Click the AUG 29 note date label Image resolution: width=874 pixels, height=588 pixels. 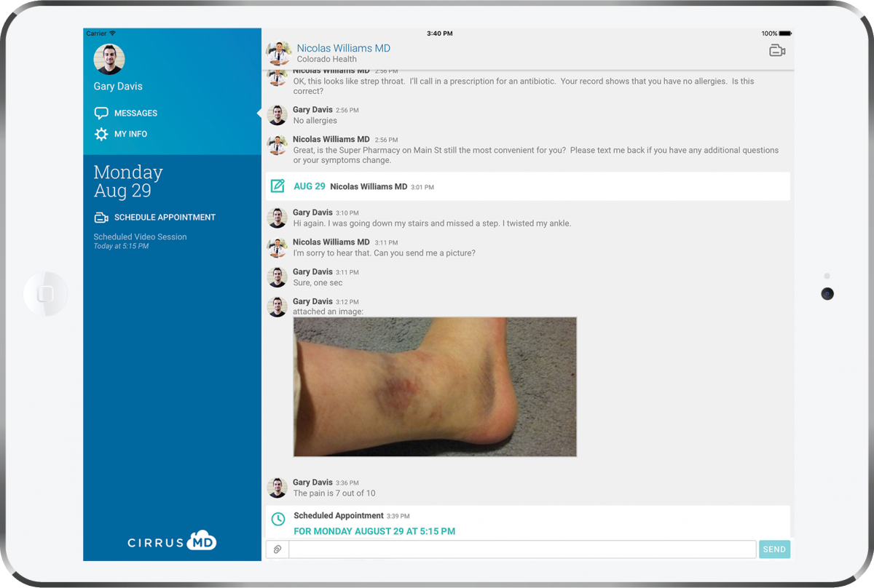[x=310, y=186]
